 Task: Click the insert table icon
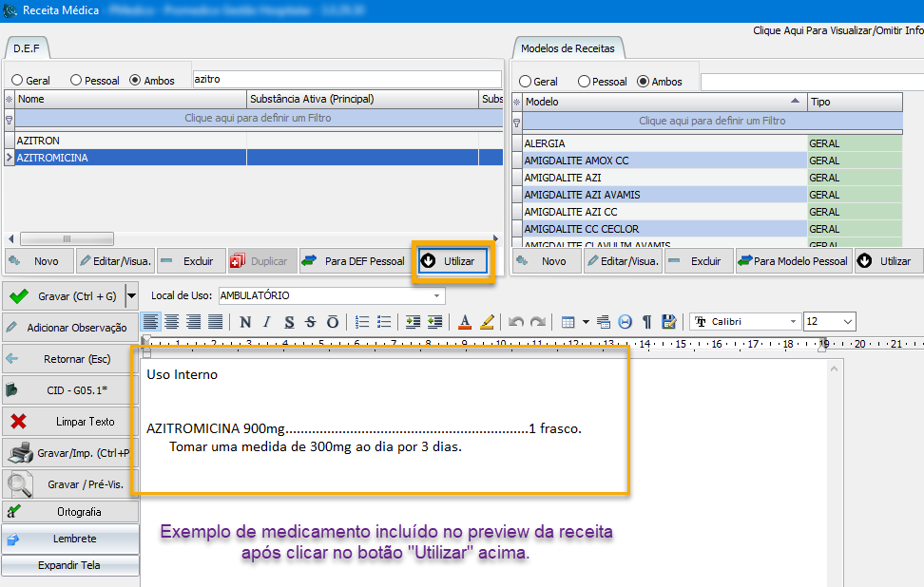pos(568,322)
